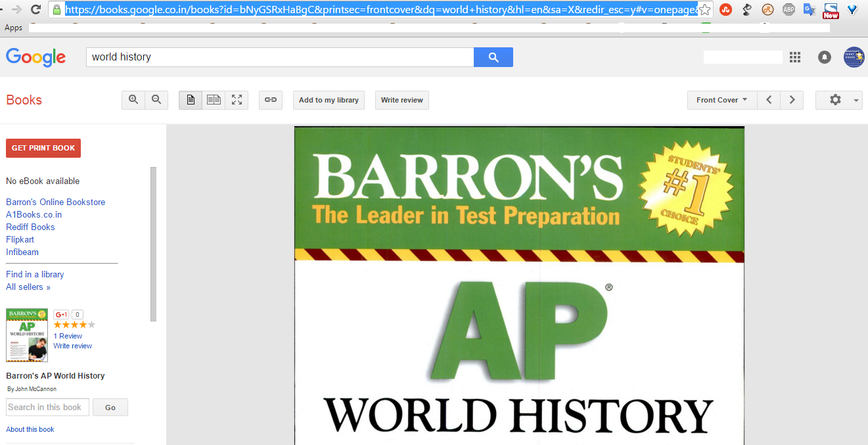Open the Front Cover dropdown
The width and height of the screenshot is (868, 445).
click(721, 100)
